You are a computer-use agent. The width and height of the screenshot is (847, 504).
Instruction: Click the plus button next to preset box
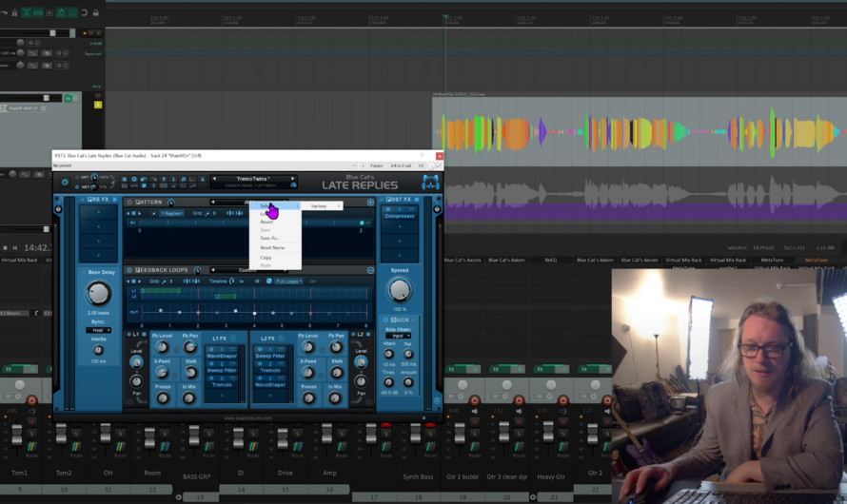(x=363, y=165)
